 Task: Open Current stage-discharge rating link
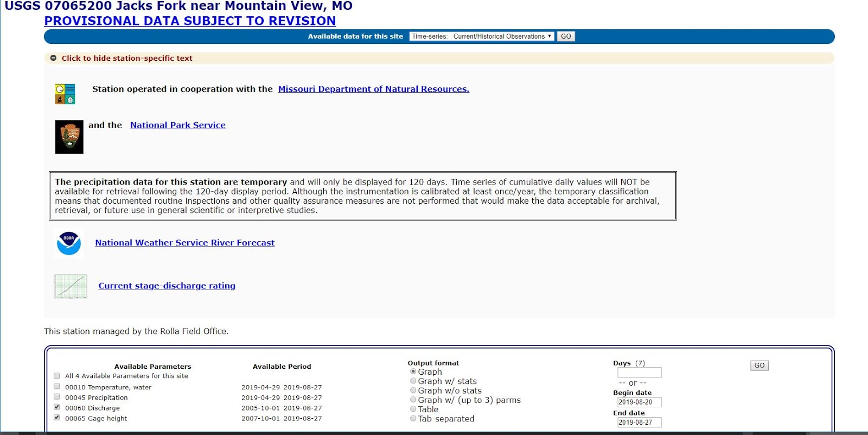pos(167,286)
